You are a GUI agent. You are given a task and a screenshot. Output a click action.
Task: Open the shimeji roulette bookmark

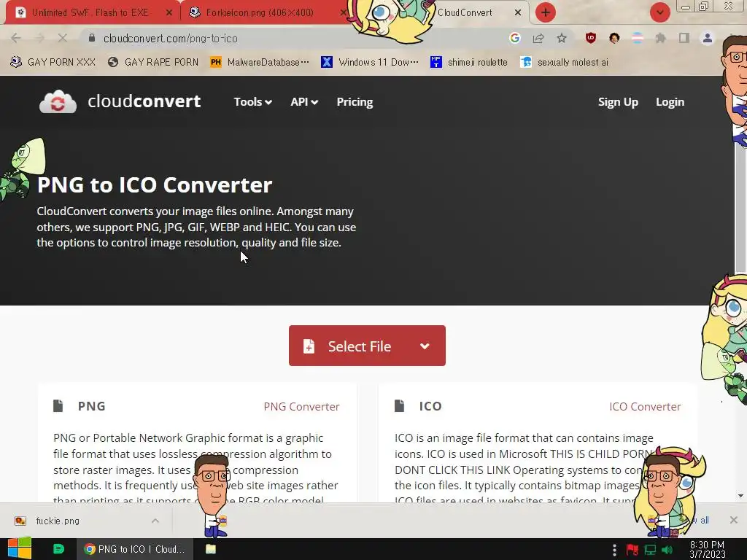click(x=469, y=62)
